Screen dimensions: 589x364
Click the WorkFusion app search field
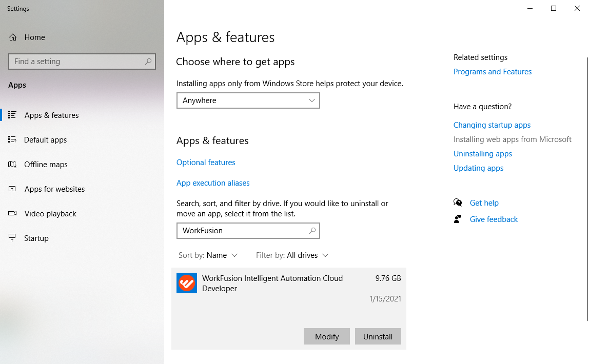248,231
